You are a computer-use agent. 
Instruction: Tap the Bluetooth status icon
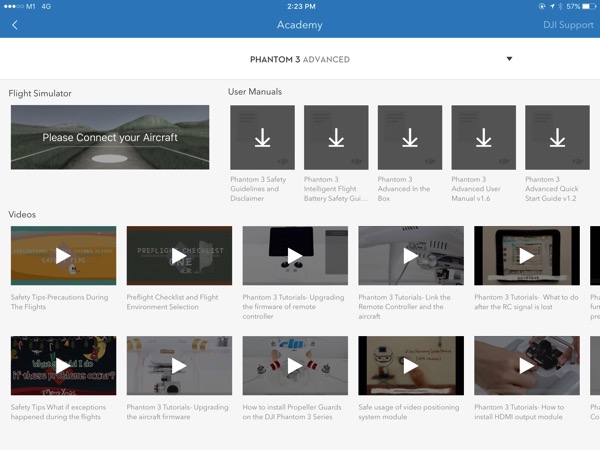(x=560, y=7)
